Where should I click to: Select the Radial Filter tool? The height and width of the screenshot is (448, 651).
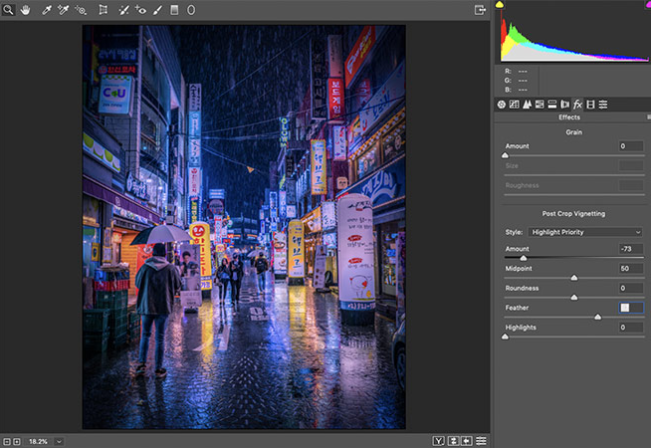pos(191,10)
